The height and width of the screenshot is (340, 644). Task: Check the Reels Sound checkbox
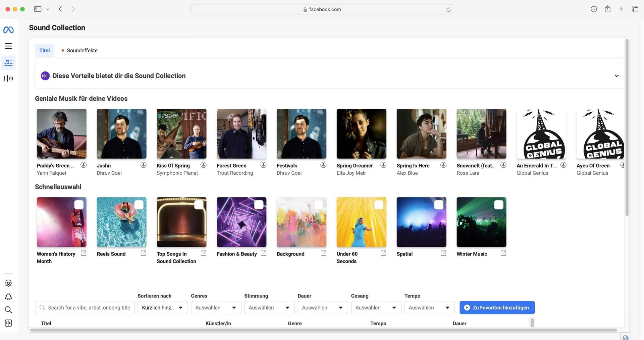139,205
